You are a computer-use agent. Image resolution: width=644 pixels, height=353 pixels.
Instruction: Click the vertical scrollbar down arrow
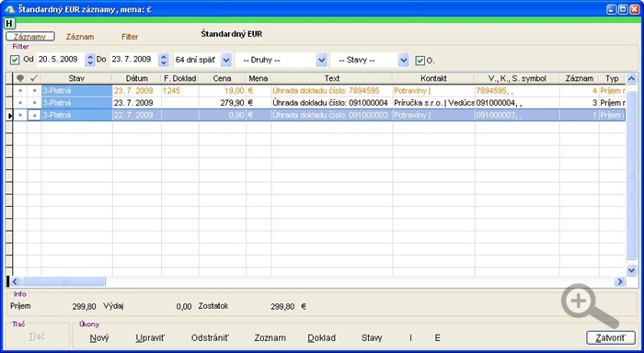pos(632,269)
